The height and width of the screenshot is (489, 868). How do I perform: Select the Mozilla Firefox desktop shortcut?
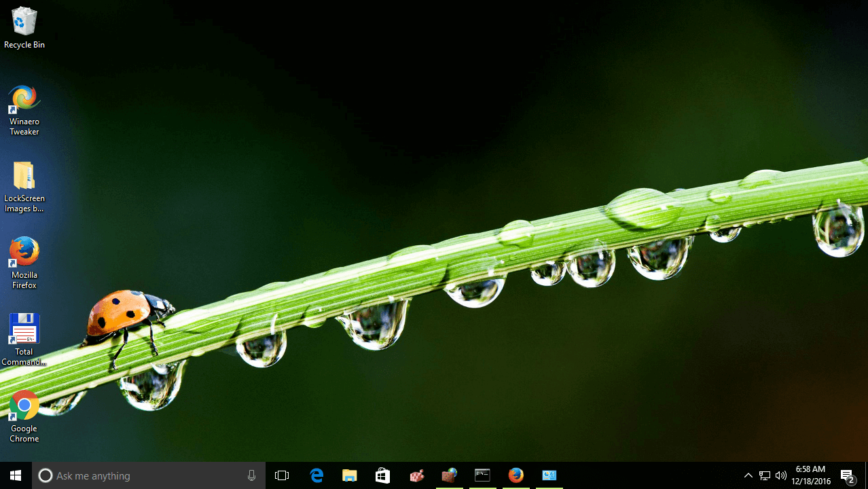(24, 264)
